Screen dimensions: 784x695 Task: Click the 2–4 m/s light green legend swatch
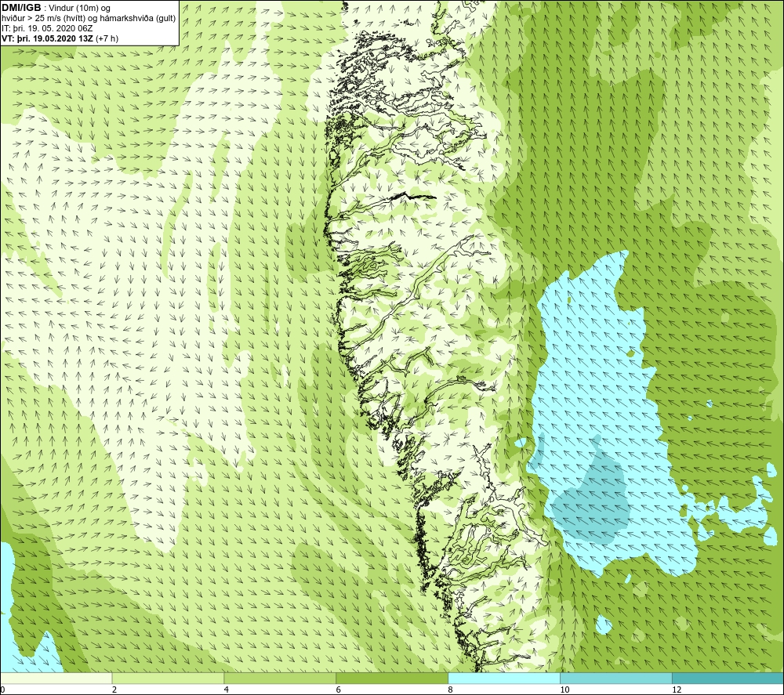click(x=168, y=678)
